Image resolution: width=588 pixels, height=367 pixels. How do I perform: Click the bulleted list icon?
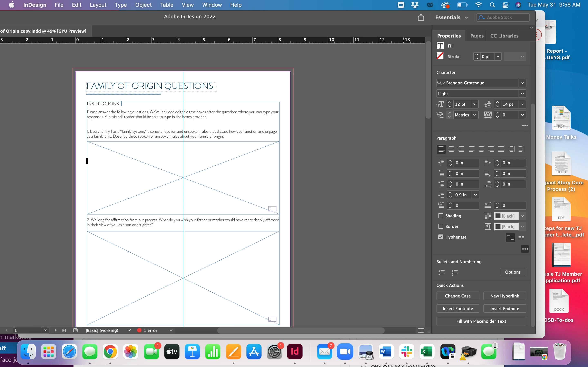coord(441,273)
